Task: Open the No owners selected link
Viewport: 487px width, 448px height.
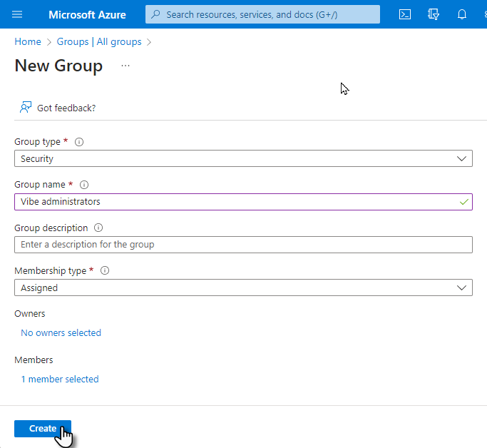Action: coord(61,332)
